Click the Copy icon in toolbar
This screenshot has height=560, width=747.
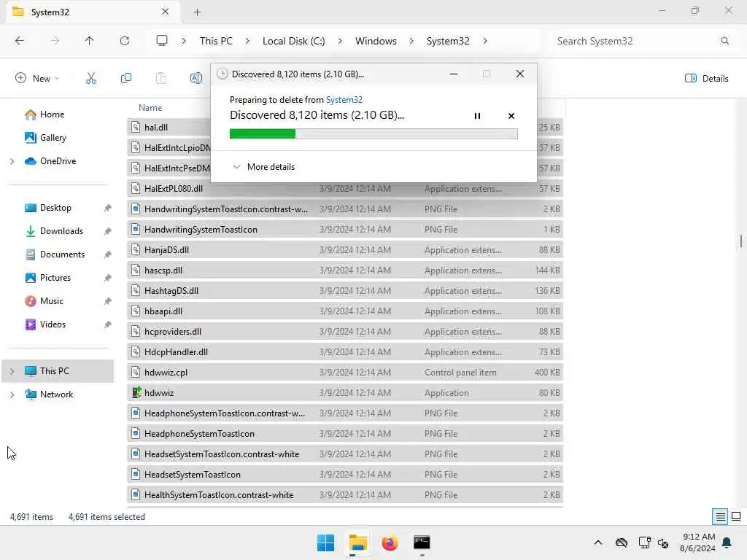pyautogui.click(x=126, y=78)
